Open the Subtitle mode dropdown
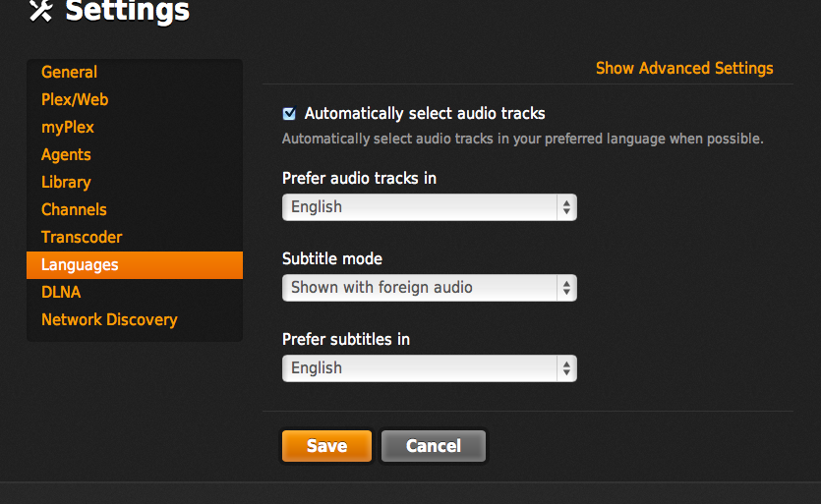 point(430,288)
